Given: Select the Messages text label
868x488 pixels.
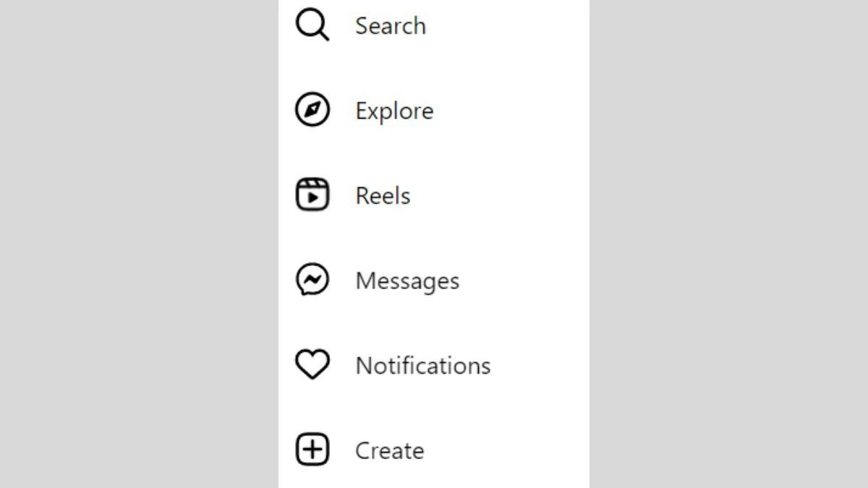Looking at the screenshot, I should 407,281.
